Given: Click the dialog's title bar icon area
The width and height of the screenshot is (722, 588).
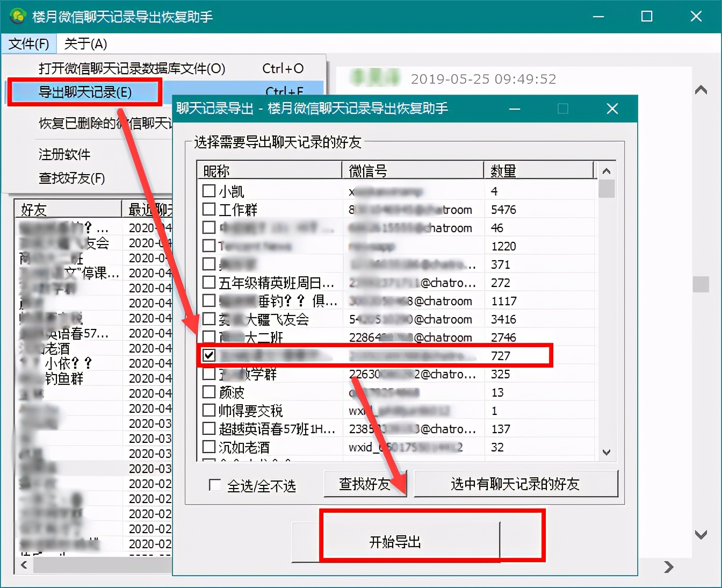Looking at the screenshot, I should tap(183, 109).
